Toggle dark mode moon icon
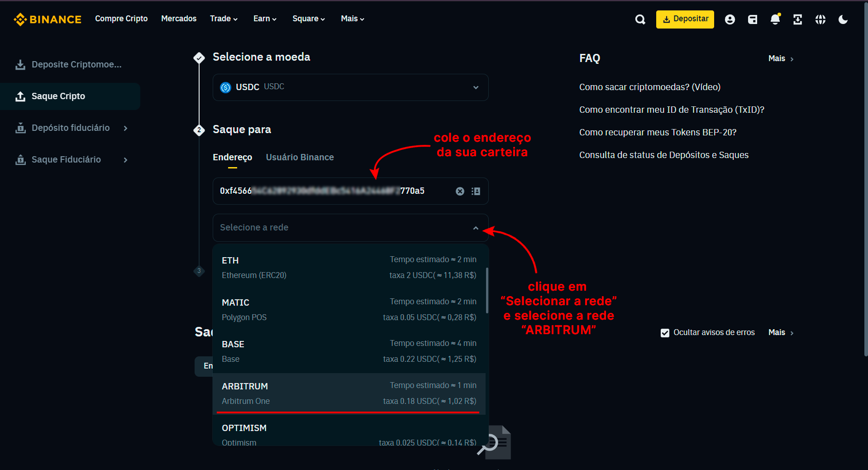 [x=843, y=19]
